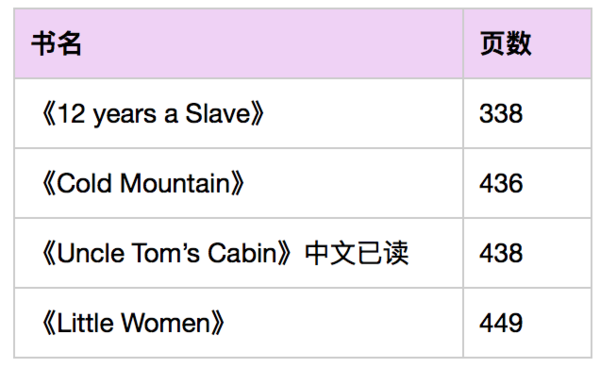Click on the word Tom's

tap(166, 253)
